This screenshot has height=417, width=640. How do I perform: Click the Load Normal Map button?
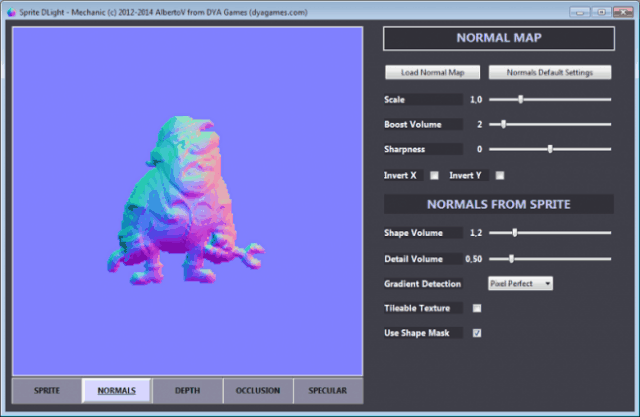433,72
